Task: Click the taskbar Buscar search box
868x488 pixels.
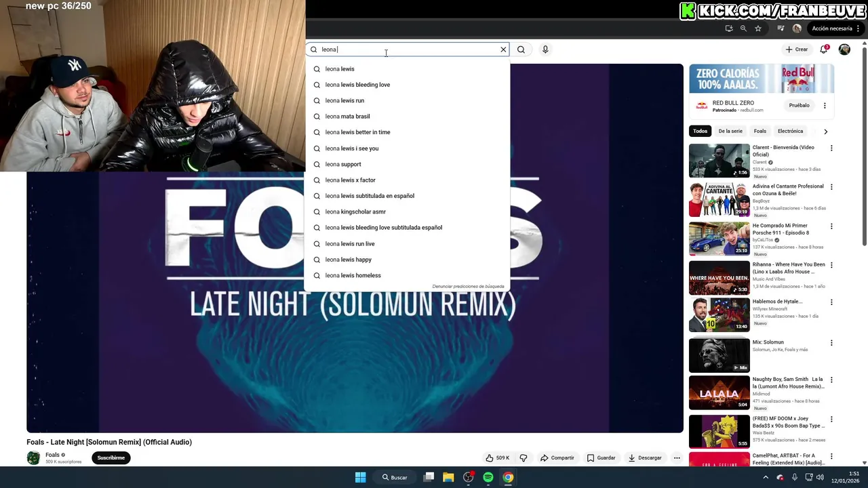Action: [395, 477]
